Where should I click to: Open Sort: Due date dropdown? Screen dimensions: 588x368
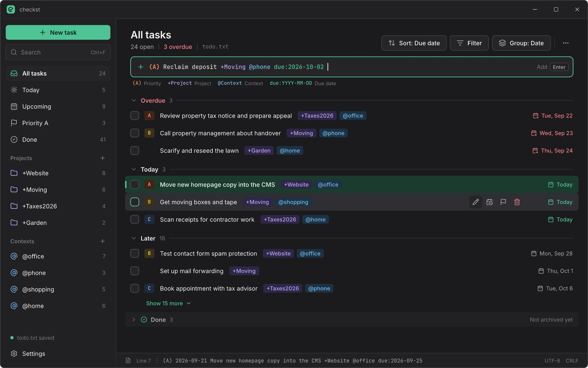(414, 43)
